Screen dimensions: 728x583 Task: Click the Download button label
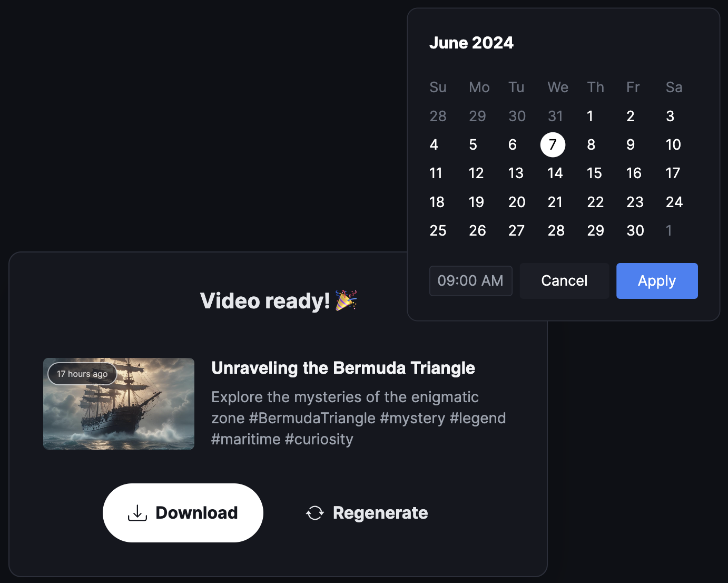[x=196, y=513]
